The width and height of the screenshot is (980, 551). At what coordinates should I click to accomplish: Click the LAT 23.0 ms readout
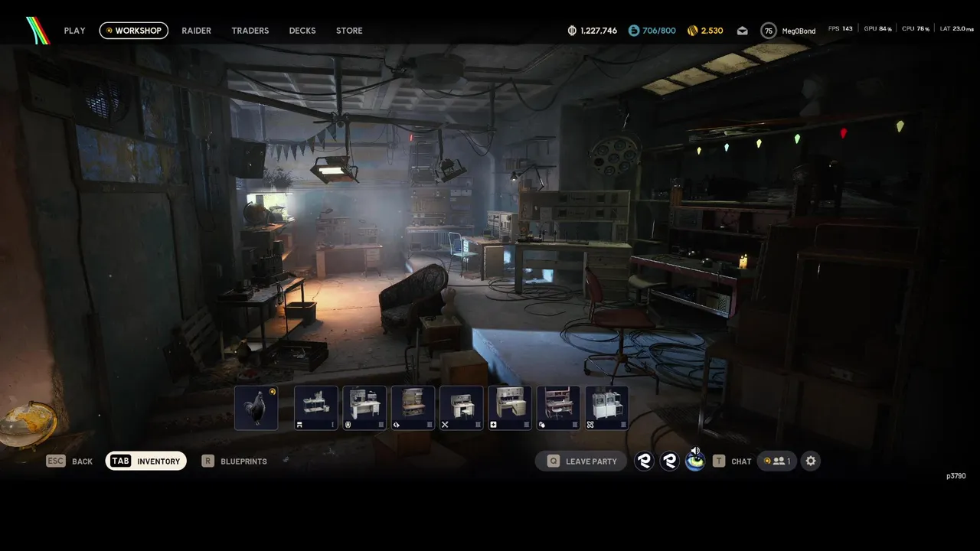(957, 28)
